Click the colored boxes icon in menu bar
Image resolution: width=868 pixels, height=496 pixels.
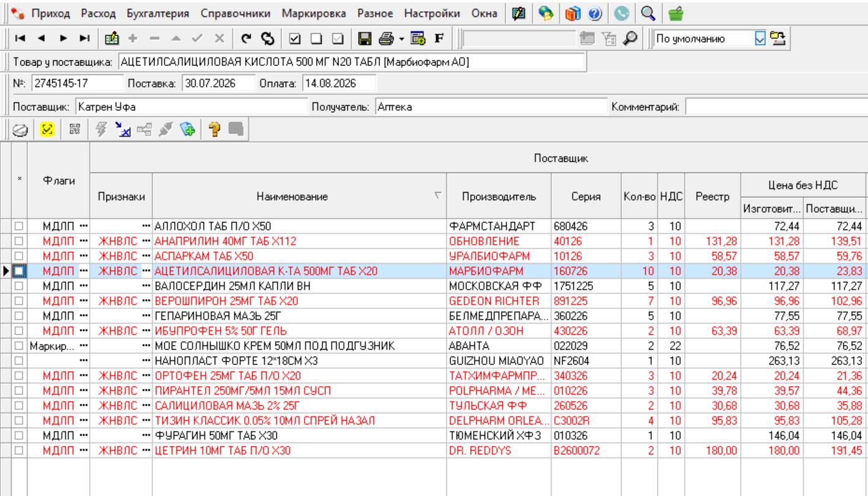pyautogui.click(x=573, y=13)
